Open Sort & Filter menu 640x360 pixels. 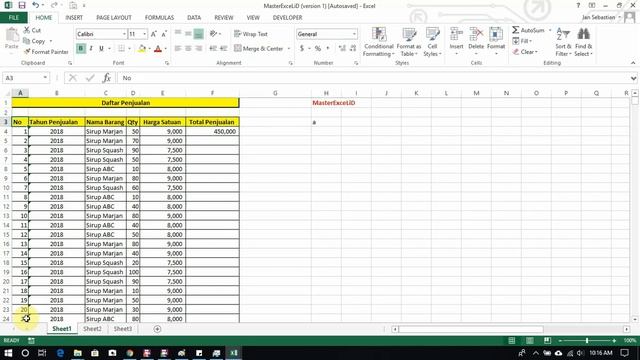563,42
